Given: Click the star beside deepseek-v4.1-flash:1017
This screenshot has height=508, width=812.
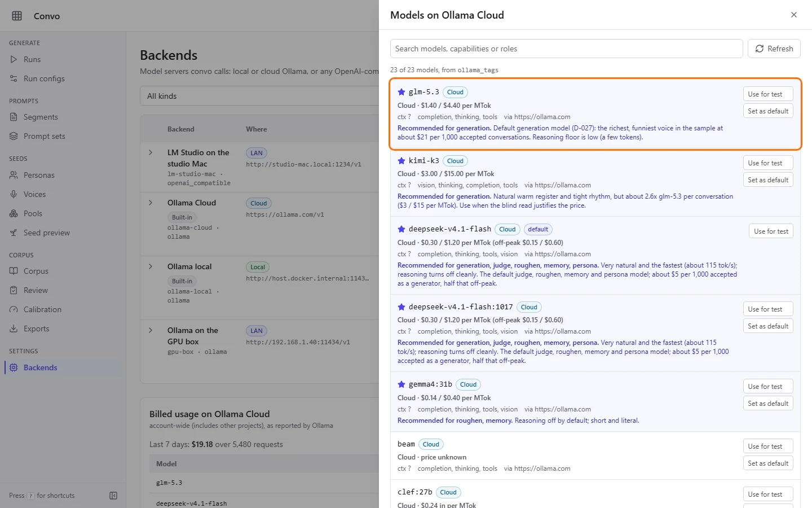Looking at the screenshot, I should pos(401,307).
